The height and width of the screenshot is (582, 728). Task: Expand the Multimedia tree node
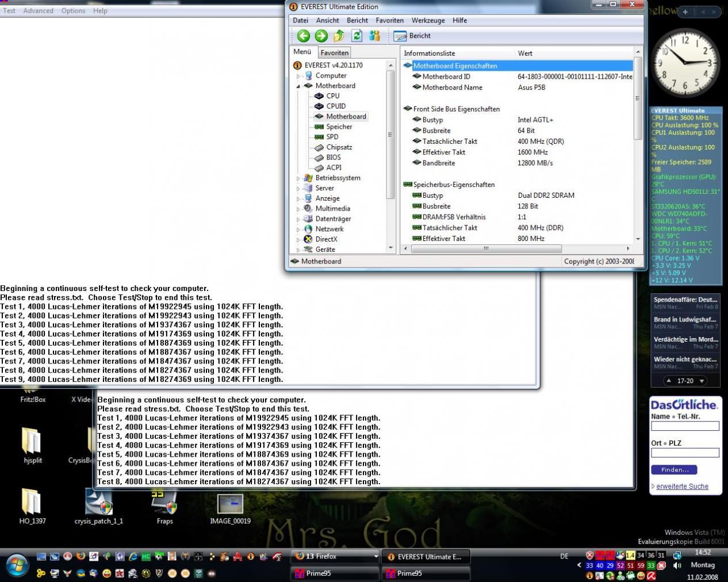pos(298,209)
